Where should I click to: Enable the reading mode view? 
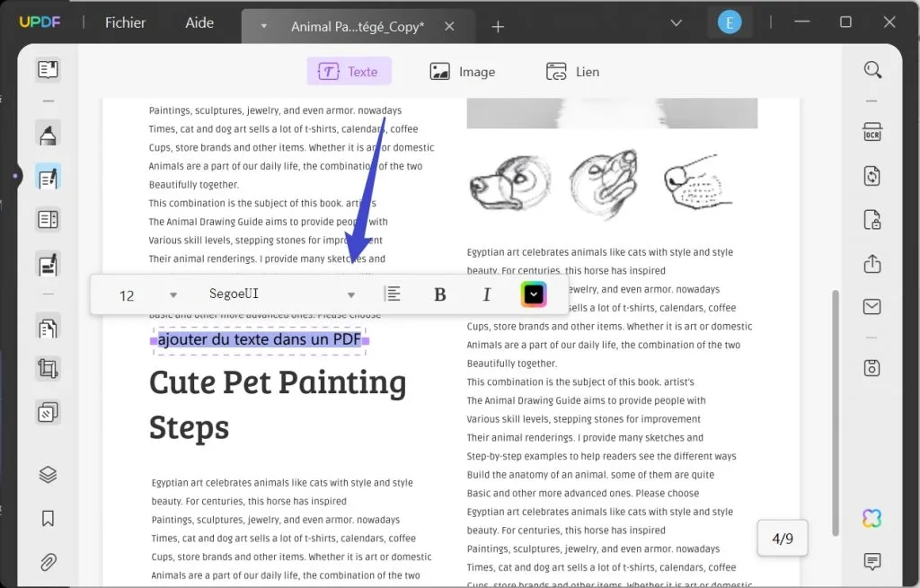[x=48, y=69]
